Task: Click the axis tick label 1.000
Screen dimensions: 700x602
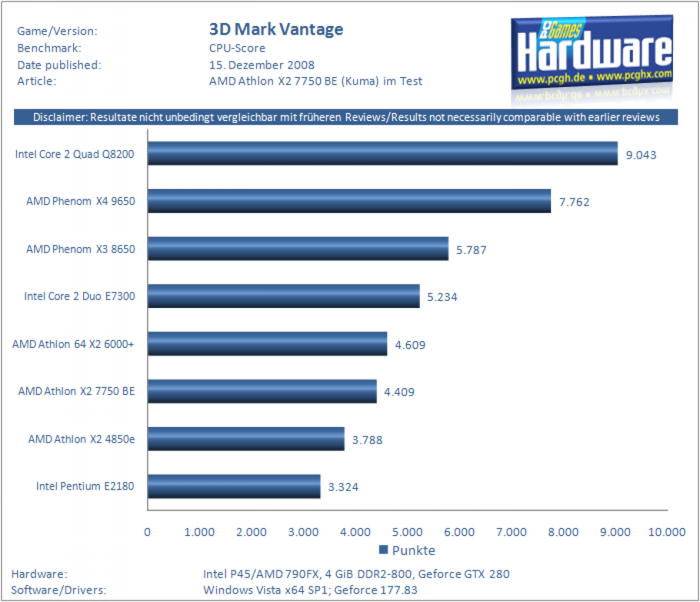Action: pyautogui.click(x=199, y=532)
